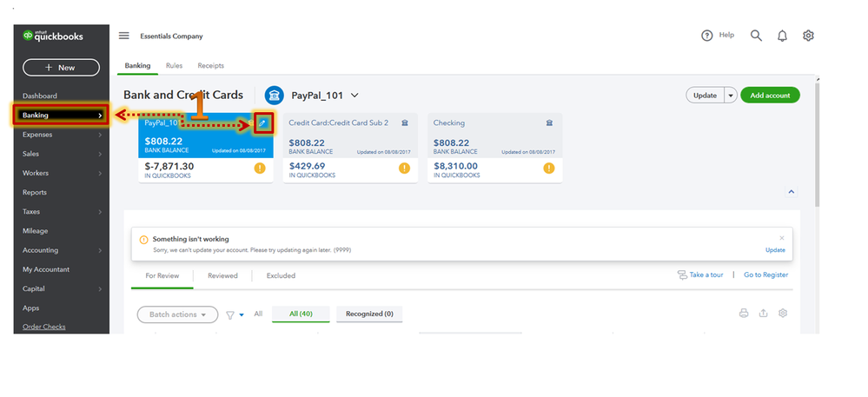The height and width of the screenshot is (397, 868).
Task: Export the transaction list
Action: click(764, 314)
